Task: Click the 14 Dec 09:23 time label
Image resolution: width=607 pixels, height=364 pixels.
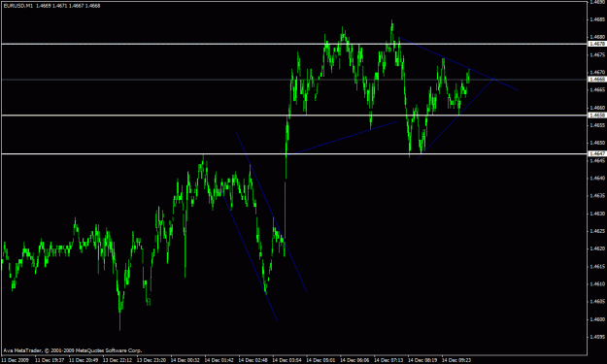Action: click(456, 360)
